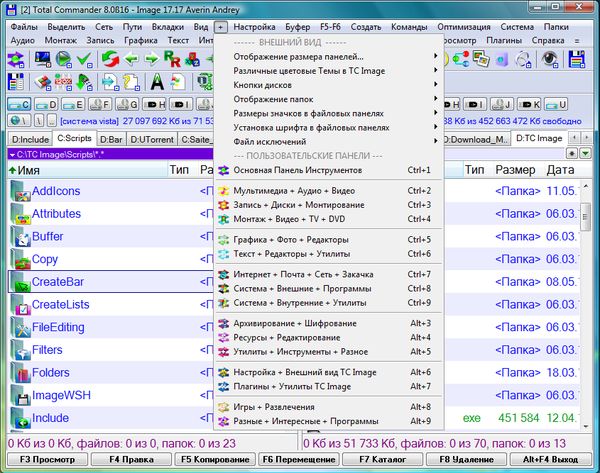This screenshot has width=600, height=473.
Task: Select the 'AddIcons' folder row
Action: tap(111, 191)
